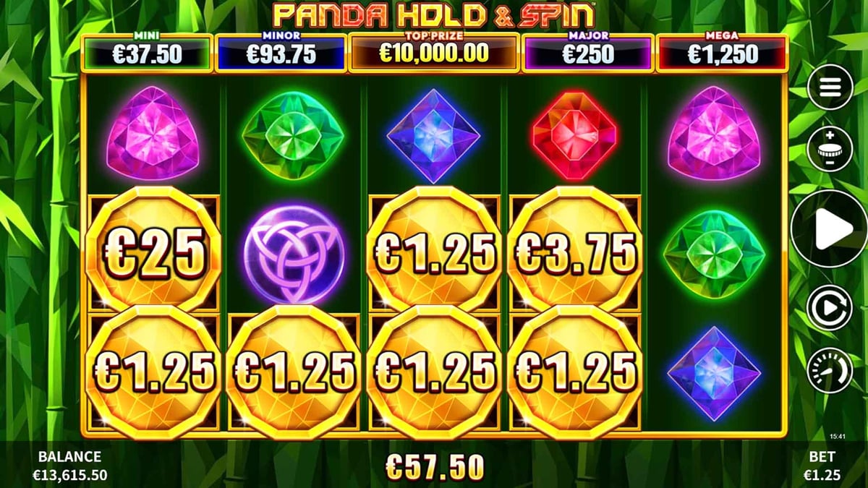Click the blue diamond gem on the top row
The image size is (868, 488).
[433, 135]
